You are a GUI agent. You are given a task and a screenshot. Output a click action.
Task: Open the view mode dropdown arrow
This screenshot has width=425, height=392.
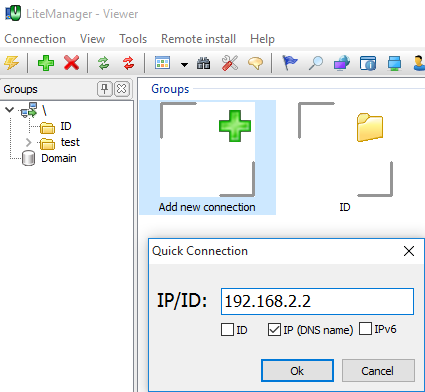click(x=184, y=64)
